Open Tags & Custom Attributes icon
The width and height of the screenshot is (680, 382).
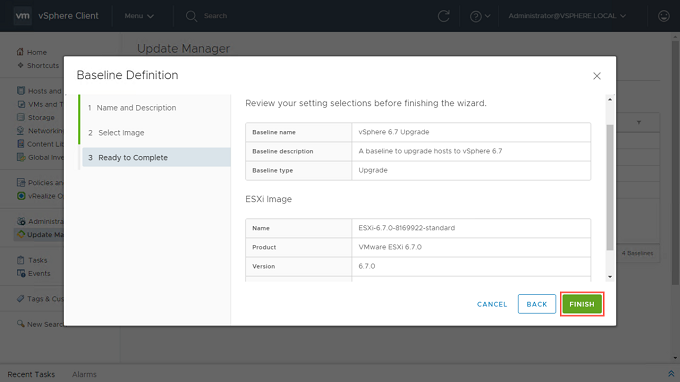(21, 298)
